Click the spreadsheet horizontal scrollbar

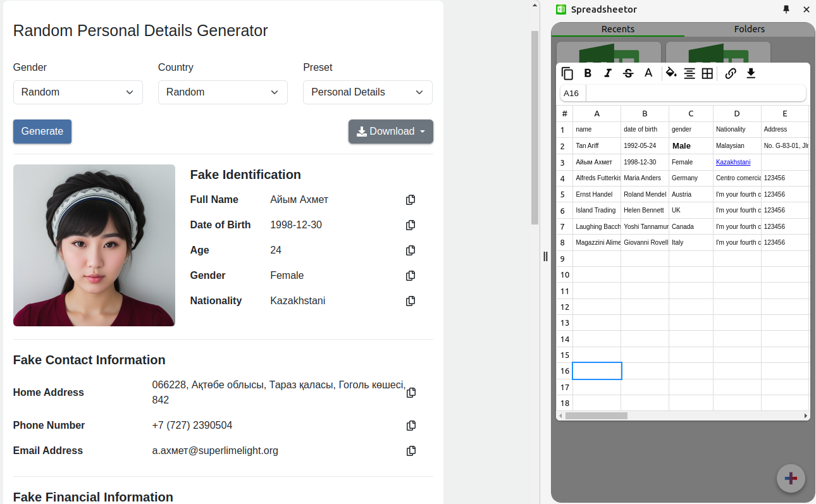596,416
